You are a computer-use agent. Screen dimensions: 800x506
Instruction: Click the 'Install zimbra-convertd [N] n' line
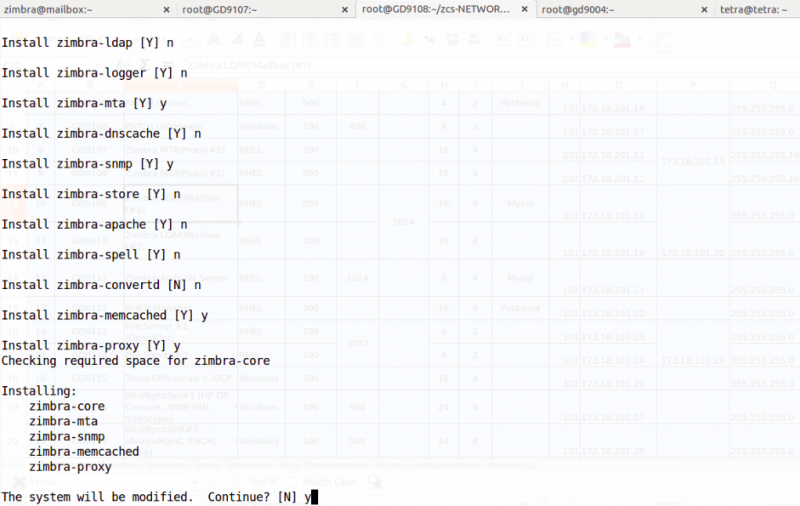pos(102,285)
